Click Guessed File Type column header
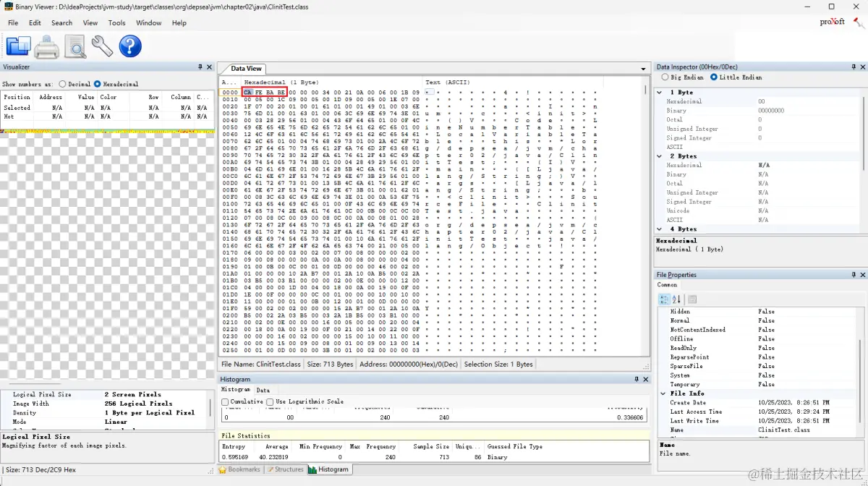The height and width of the screenshot is (486, 868). click(x=514, y=447)
